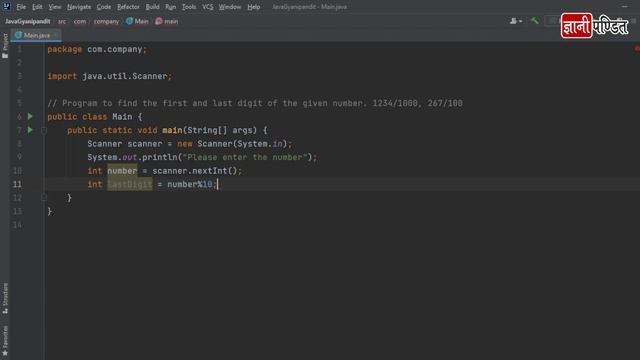The width and height of the screenshot is (640, 360).
Task: Open the Structure tool window sidebar
Action: tap(5, 298)
